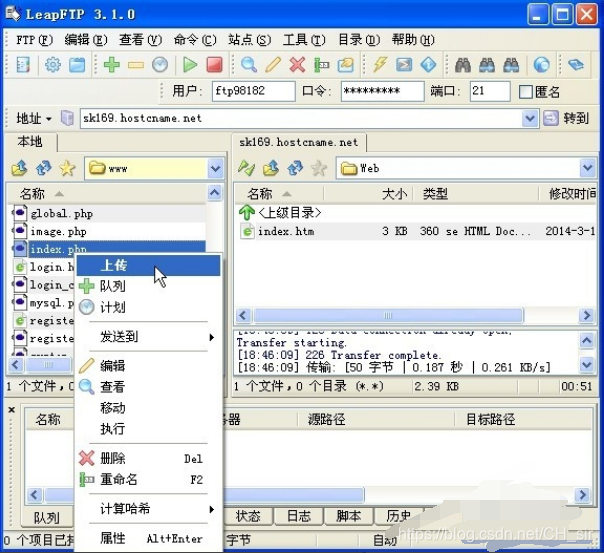Open the 站点(S) menu
Viewport: 604px width, 553px height.
pos(249,40)
